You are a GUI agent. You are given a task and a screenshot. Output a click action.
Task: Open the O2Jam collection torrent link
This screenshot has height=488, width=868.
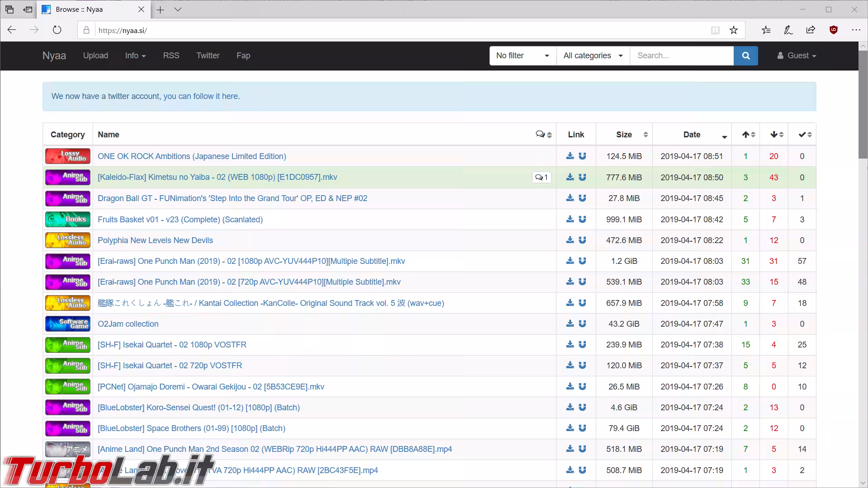tap(128, 324)
